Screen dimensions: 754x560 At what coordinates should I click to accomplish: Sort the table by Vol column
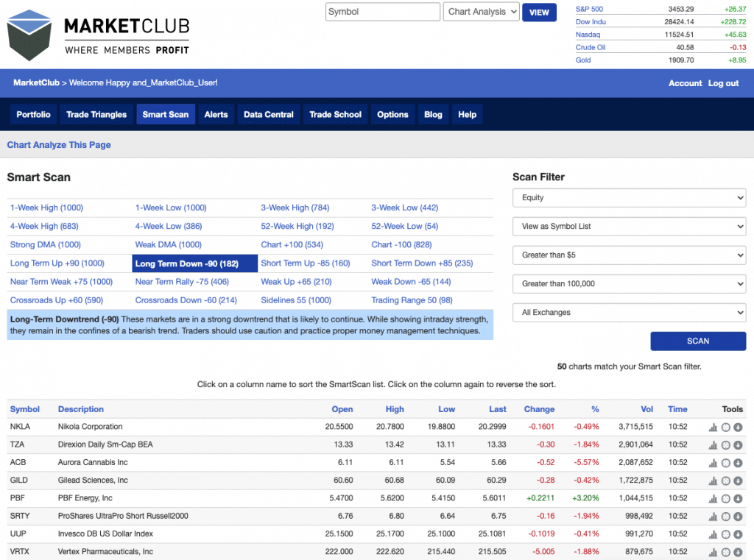click(x=647, y=410)
